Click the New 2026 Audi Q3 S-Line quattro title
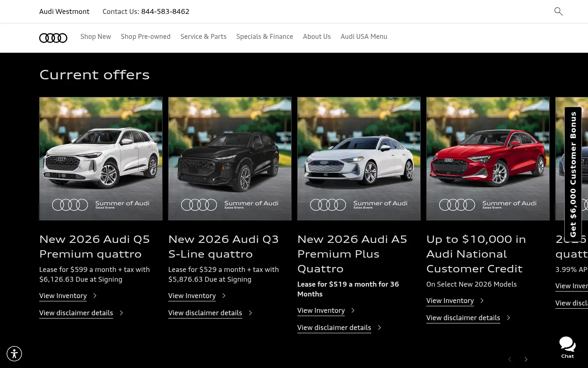This screenshot has height=368, width=588. (224, 246)
